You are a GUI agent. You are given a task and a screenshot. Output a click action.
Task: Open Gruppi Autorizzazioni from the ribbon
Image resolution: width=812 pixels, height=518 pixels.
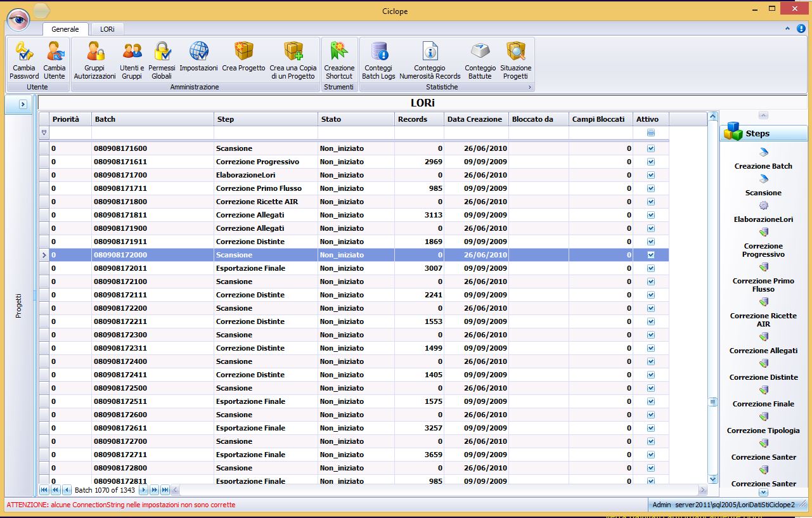click(94, 51)
